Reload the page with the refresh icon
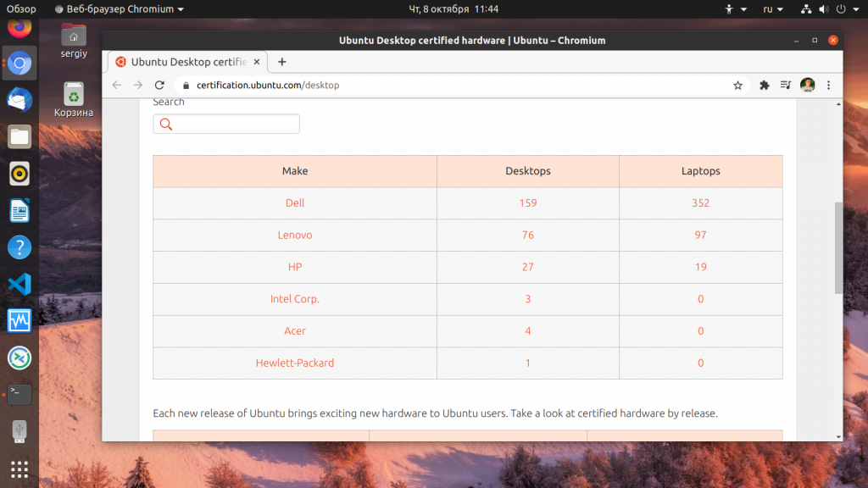The height and width of the screenshot is (488, 868). point(159,86)
